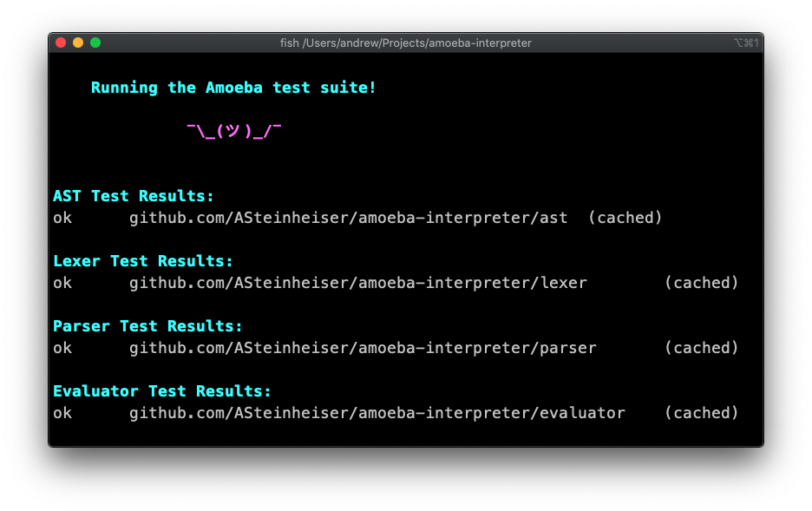The height and width of the screenshot is (511, 812).
Task: Click the 'Evaluator Test Results:' heading
Action: tap(162, 391)
